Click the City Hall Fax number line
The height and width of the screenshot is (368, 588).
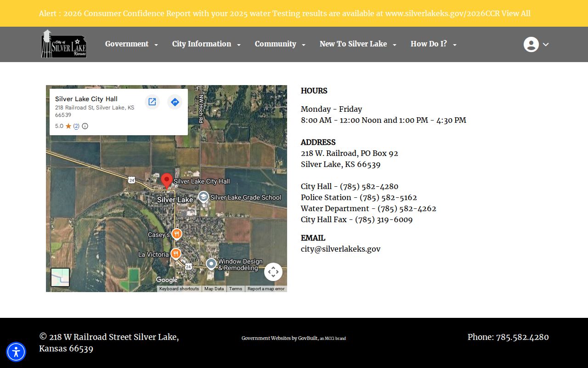click(x=357, y=219)
